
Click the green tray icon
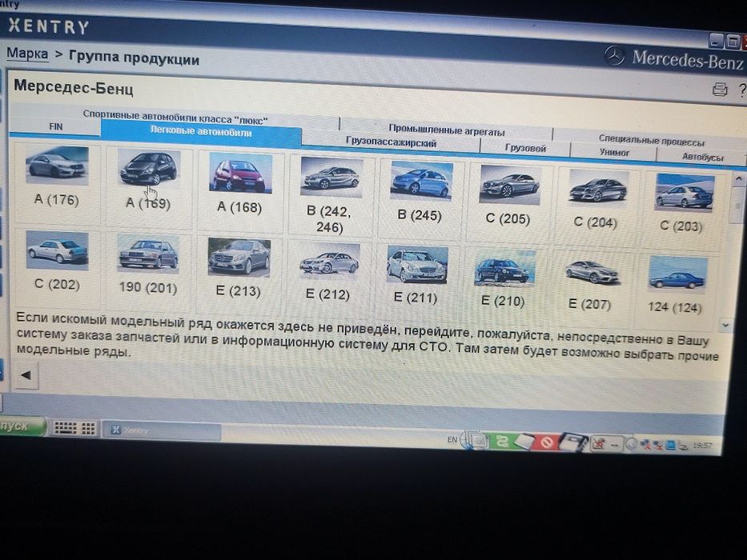click(501, 441)
